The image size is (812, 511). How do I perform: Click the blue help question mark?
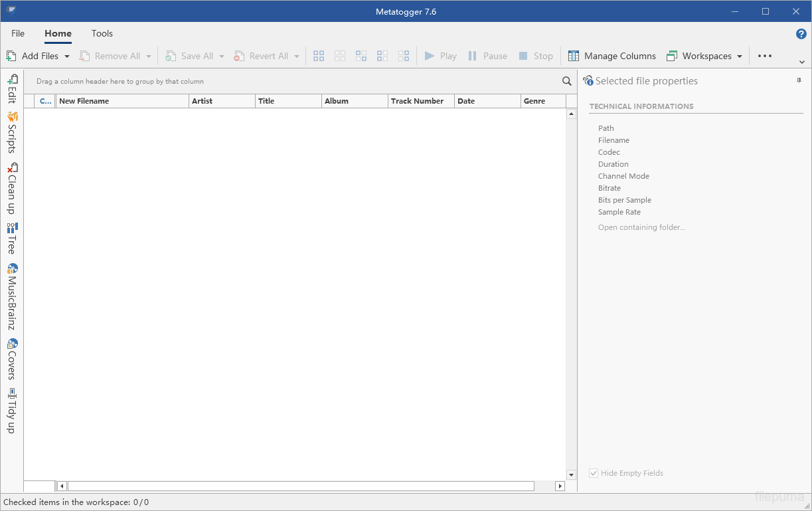pos(801,34)
